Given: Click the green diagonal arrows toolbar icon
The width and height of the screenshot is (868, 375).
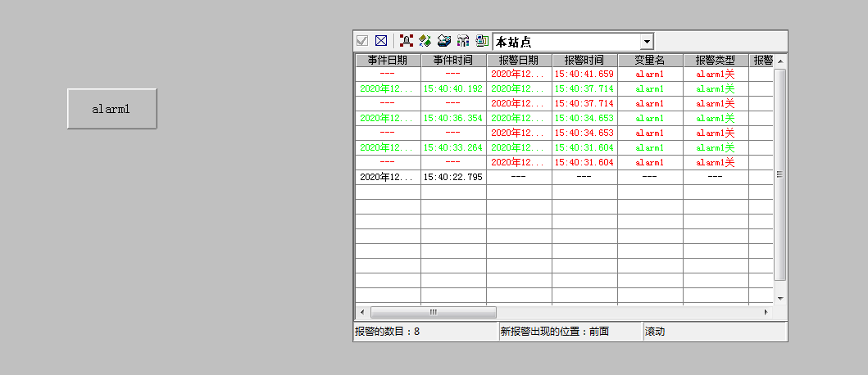Looking at the screenshot, I should click(425, 41).
